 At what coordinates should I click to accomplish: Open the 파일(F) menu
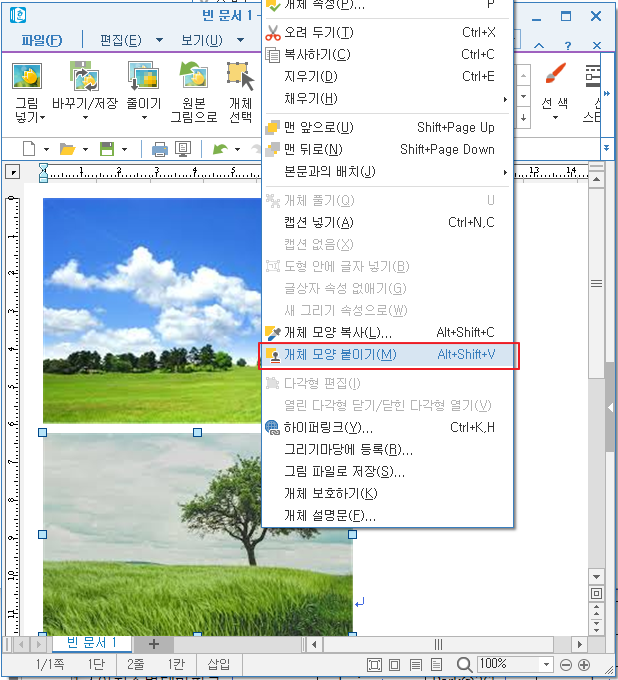point(42,40)
